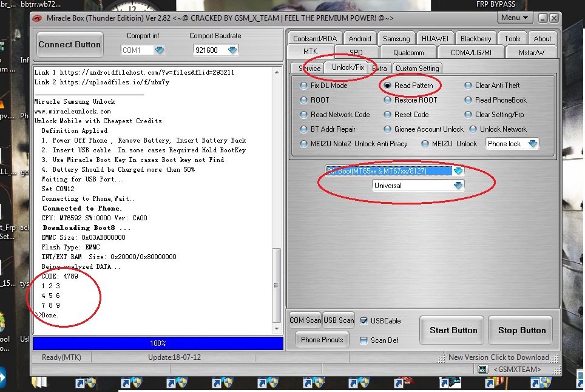Screen dimensions: 585x392
Task: Choose Restore ROOT radio button
Action: (x=387, y=100)
